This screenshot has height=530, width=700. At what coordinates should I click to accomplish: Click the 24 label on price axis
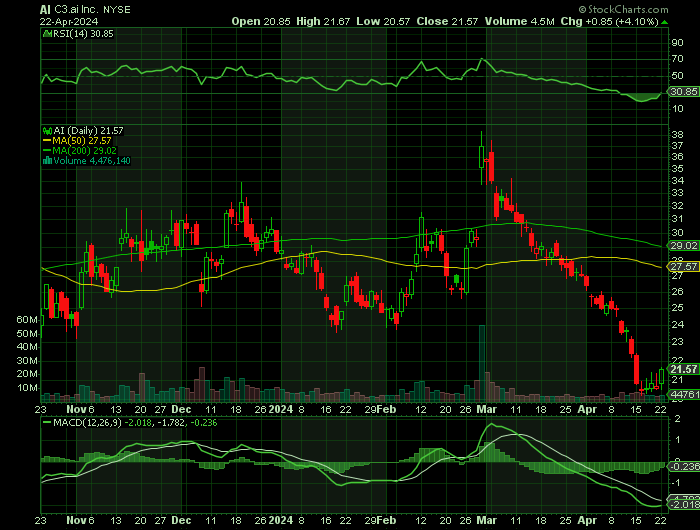(x=677, y=325)
